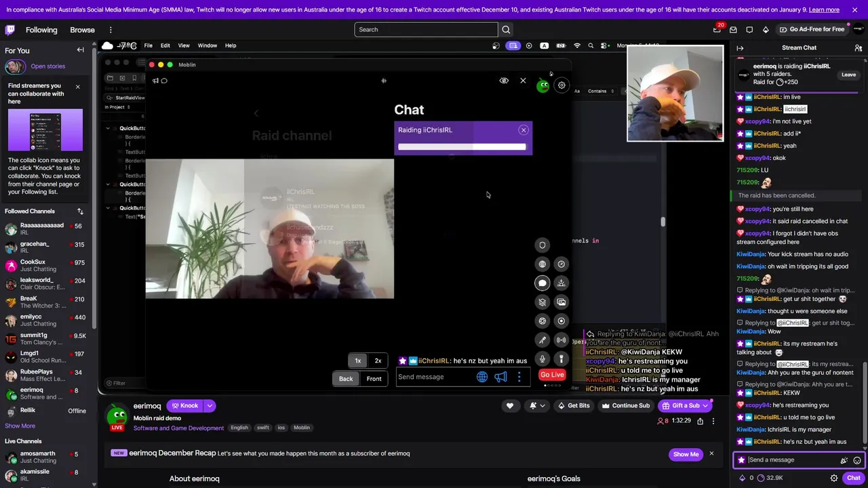Collapse the For You sidebar
The image size is (868, 488).
click(80, 50)
